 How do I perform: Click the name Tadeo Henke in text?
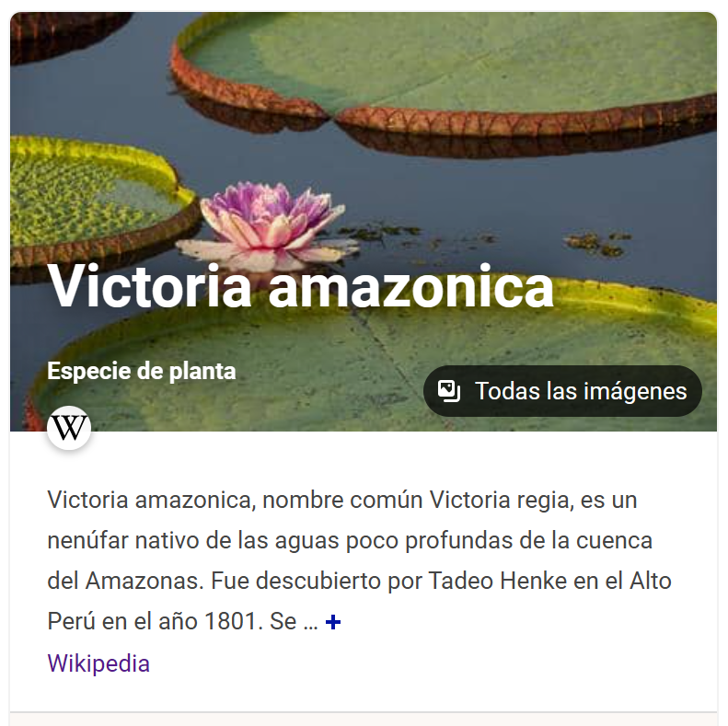[497, 581]
